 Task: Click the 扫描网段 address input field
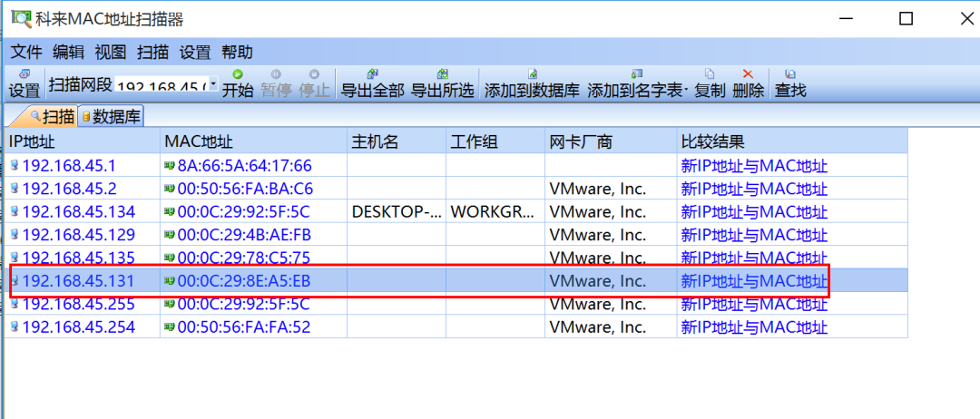[x=162, y=83]
